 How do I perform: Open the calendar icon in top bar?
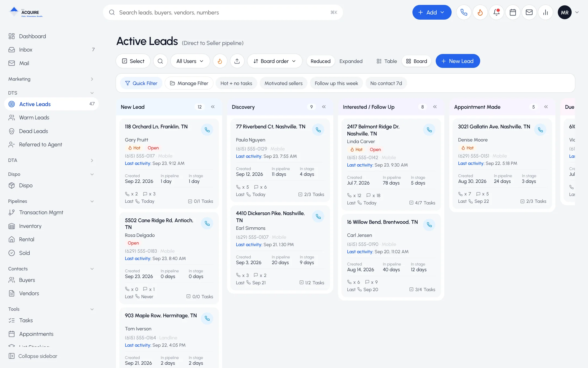tap(513, 12)
